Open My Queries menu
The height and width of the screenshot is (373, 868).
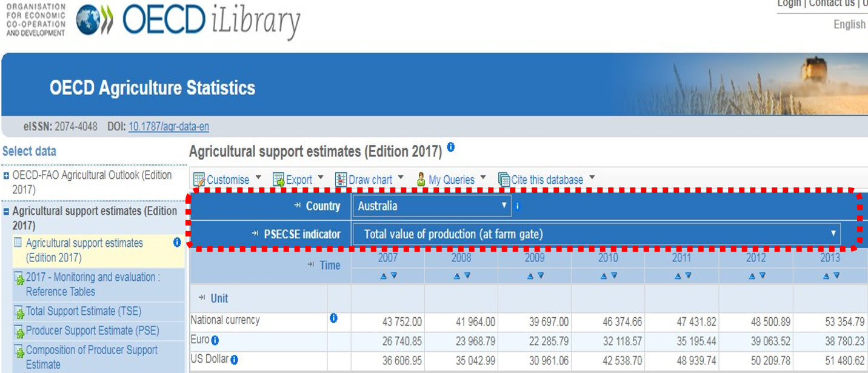(452, 180)
